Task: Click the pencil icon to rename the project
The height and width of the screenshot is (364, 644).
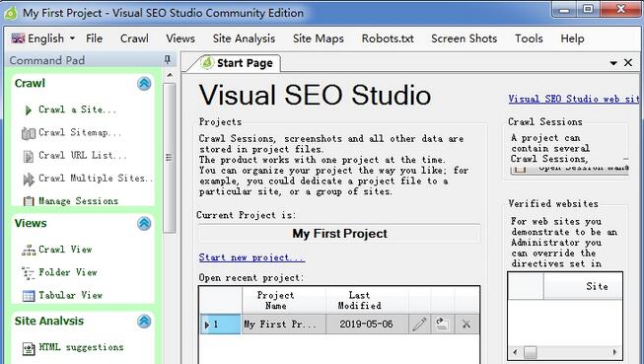Action: pos(419,325)
